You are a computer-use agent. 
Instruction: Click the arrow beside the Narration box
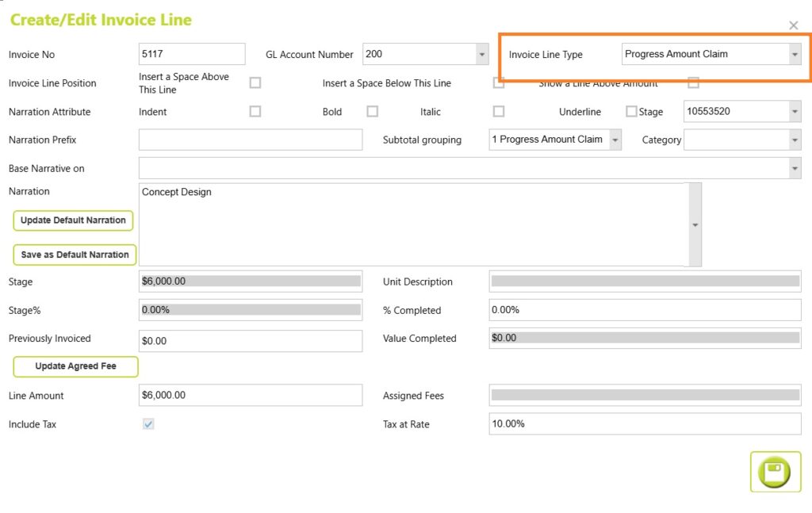coord(695,224)
